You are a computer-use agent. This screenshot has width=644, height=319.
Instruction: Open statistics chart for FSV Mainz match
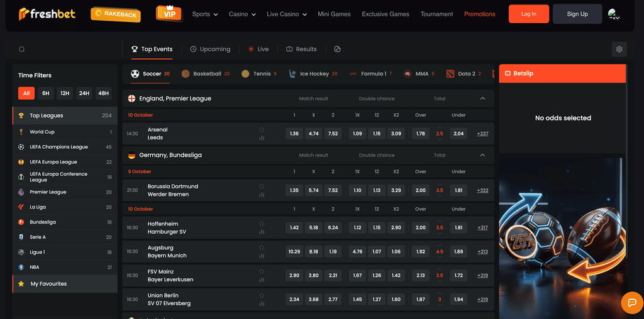tap(262, 279)
